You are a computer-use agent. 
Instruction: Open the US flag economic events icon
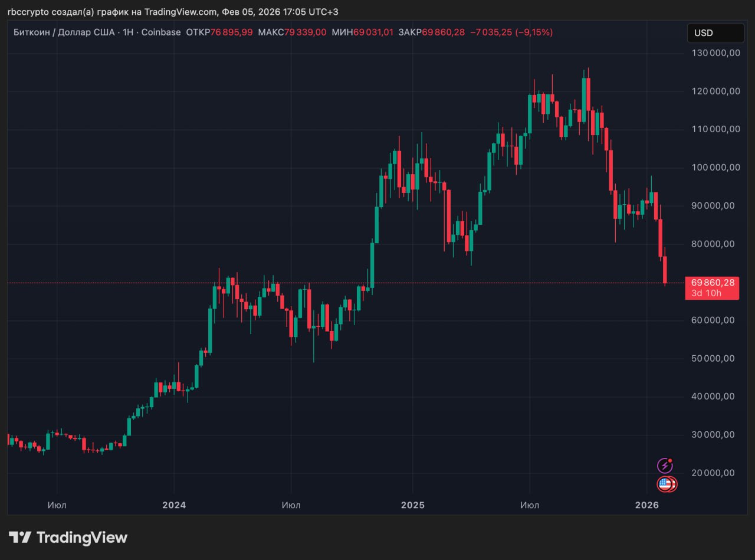[666, 484]
